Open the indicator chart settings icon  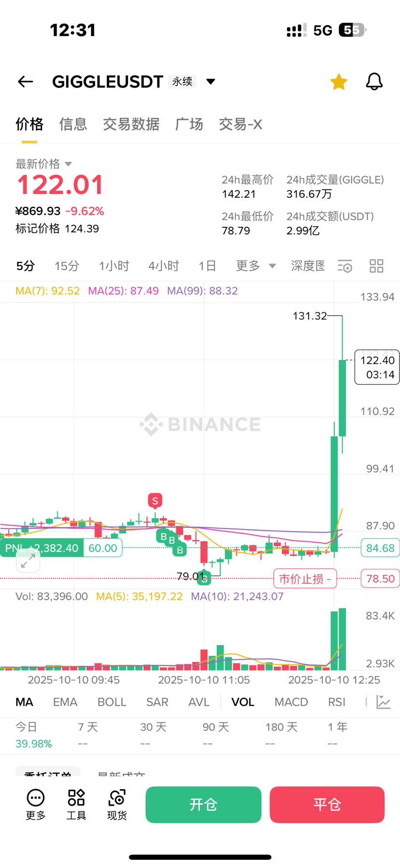pyautogui.click(x=384, y=702)
